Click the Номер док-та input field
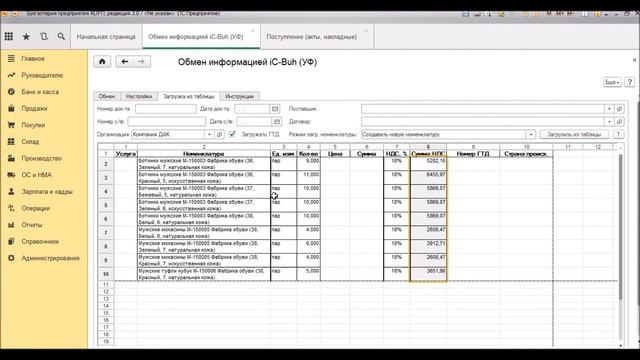Screen dimensions: 640x360 [x=166, y=109]
